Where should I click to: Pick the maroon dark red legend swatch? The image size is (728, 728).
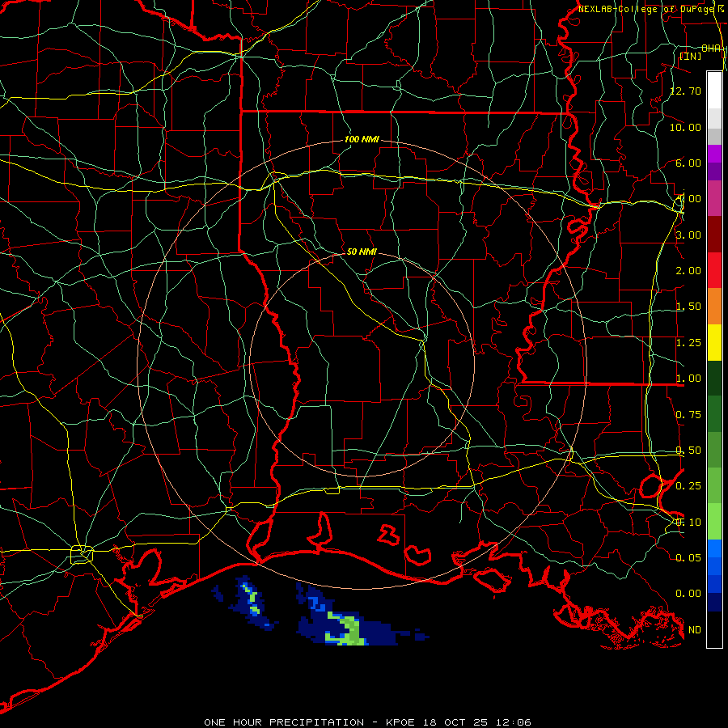point(714,235)
